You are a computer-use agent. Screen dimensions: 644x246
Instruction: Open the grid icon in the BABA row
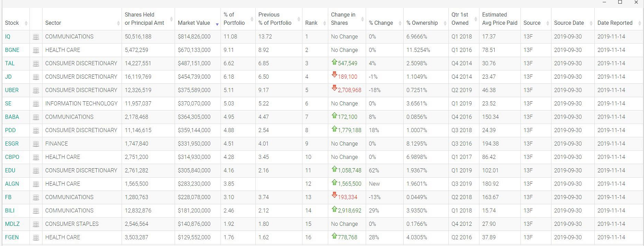click(x=36, y=117)
